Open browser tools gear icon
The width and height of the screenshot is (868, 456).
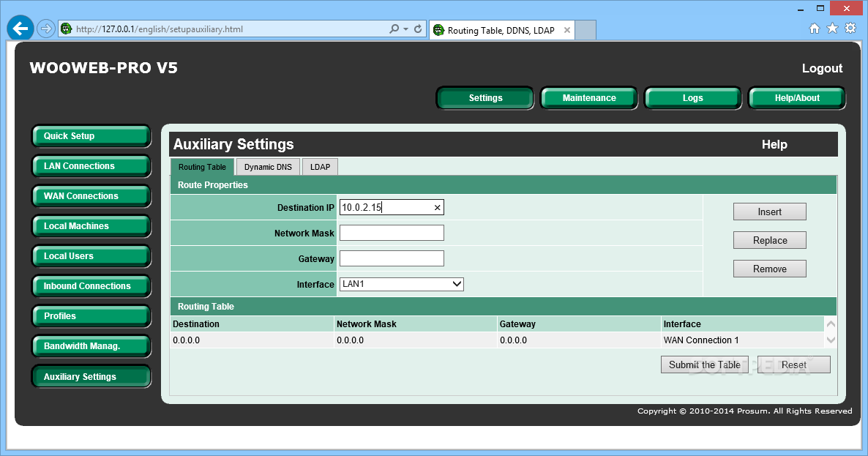(850, 29)
